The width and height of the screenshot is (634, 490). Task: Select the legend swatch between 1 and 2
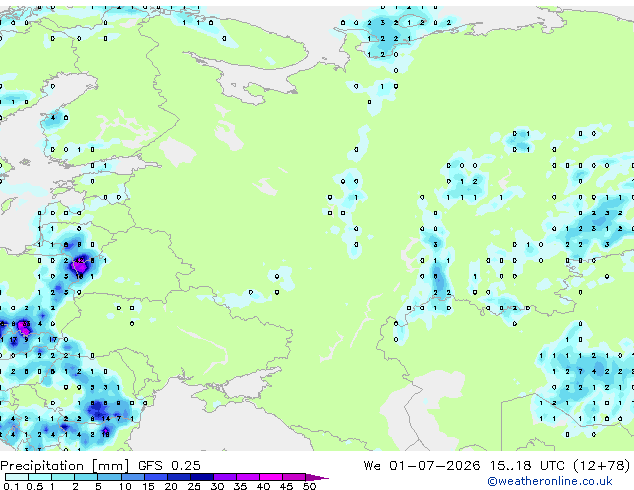coord(63,477)
